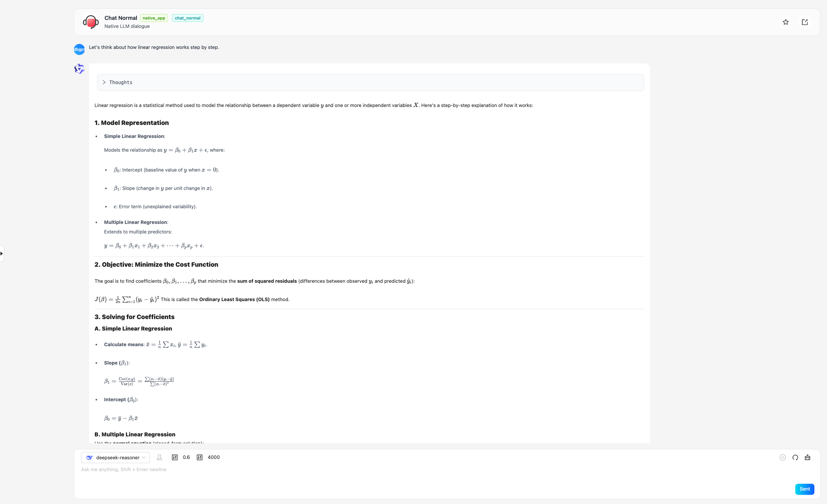827x504 pixels.
Task: Click the star favorite icon
Action: pyautogui.click(x=785, y=22)
